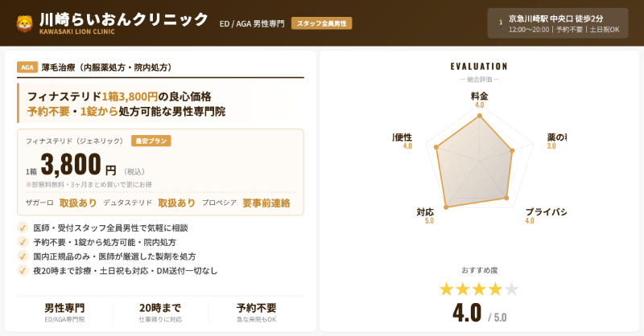
Task: Click the first gold rating star
Action: click(447, 289)
